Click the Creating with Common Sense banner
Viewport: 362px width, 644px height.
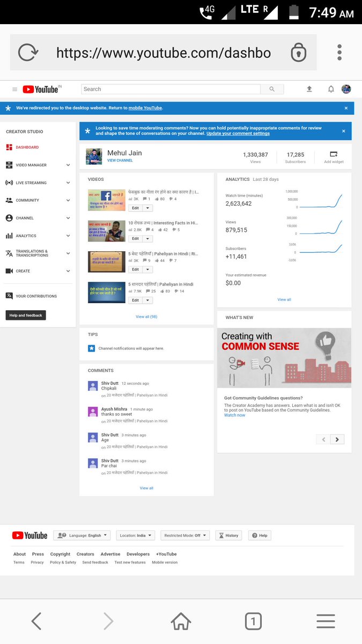[x=284, y=358]
